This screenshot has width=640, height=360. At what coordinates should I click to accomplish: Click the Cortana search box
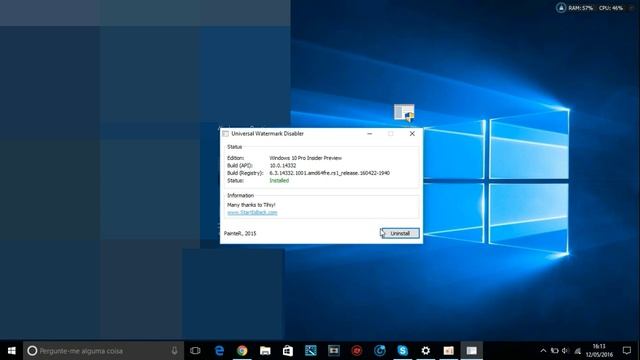tap(103, 351)
